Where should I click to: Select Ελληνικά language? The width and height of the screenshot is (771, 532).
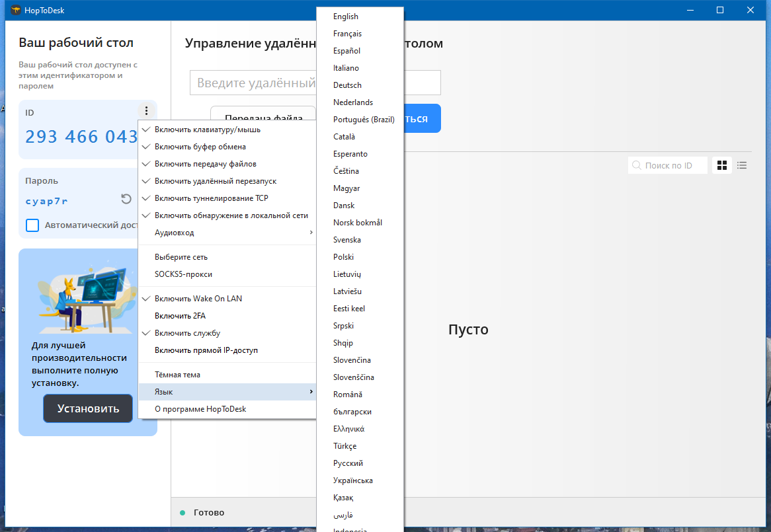pos(360,430)
